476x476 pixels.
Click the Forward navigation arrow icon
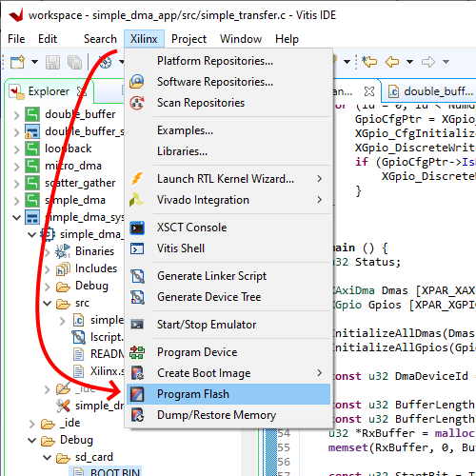click(428, 62)
